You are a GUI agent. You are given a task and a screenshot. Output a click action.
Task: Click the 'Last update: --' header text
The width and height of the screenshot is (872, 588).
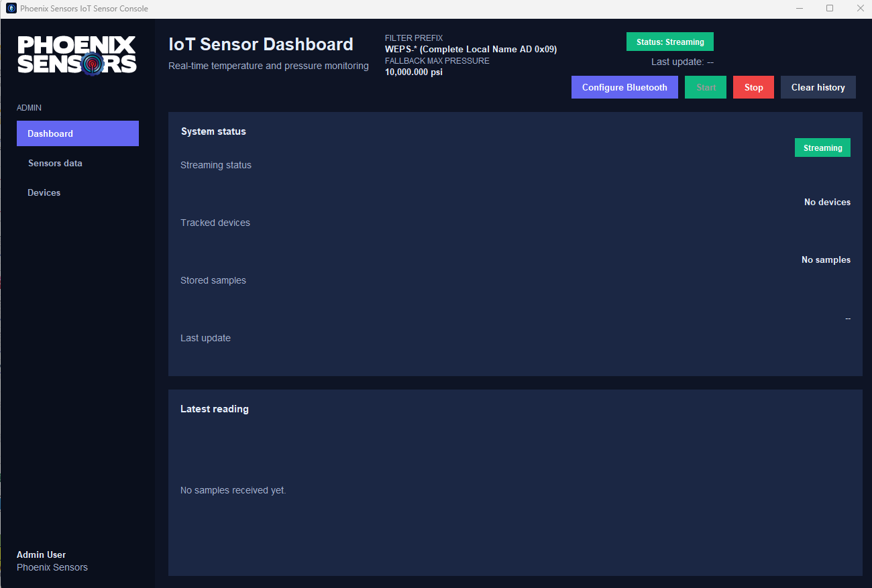(682, 62)
